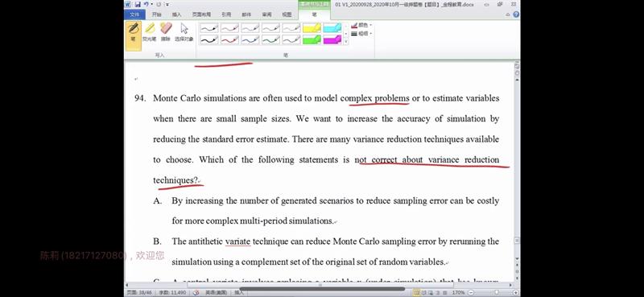Pick the blue pen style, bottom row
The image size is (644, 297).
pos(250,39)
